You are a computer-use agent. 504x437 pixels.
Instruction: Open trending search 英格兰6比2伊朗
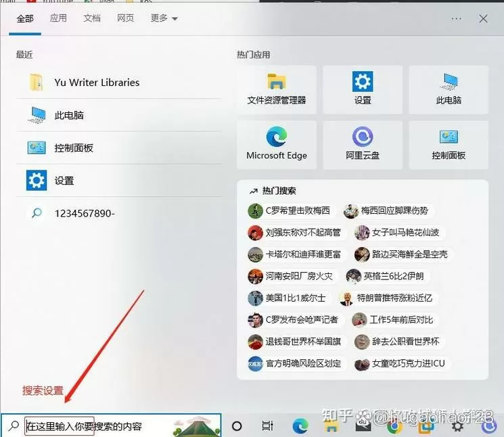(386, 276)
